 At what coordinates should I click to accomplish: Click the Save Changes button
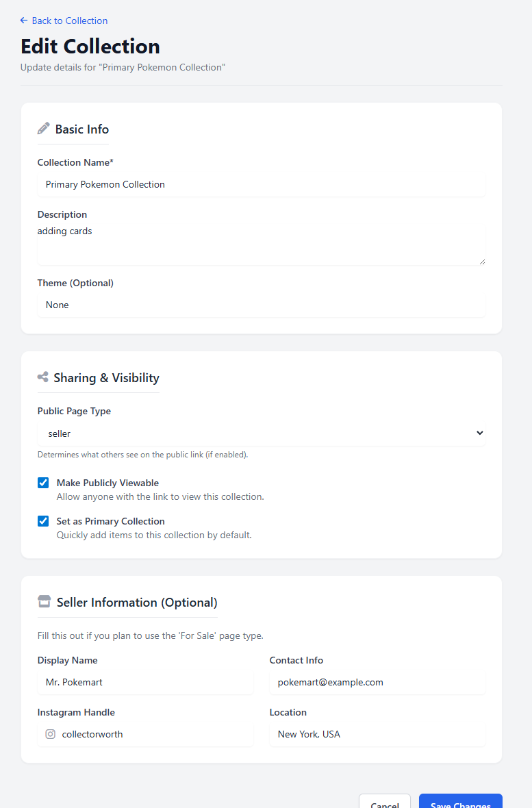point(460,800)
